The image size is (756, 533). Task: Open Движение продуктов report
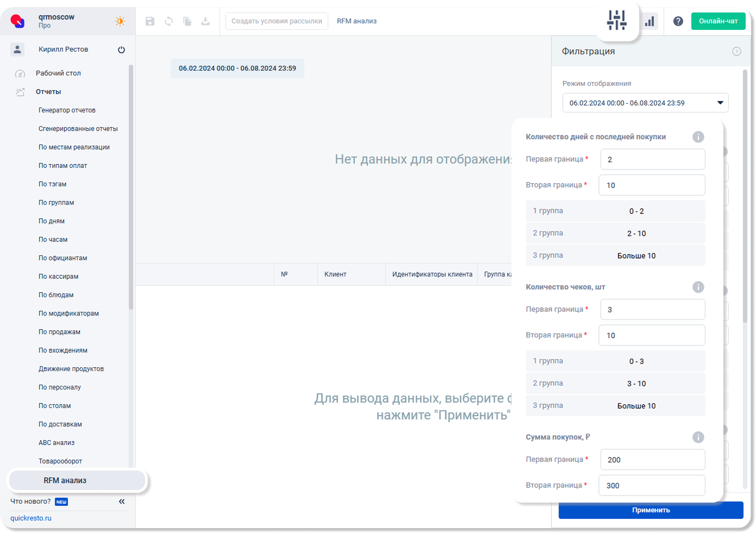pos(71,369)
